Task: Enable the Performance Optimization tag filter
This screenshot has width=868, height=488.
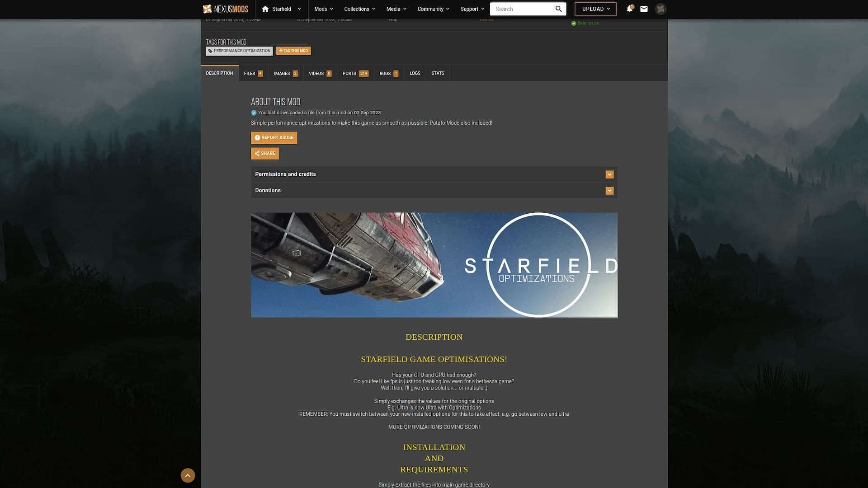Action: click(239, 51)
